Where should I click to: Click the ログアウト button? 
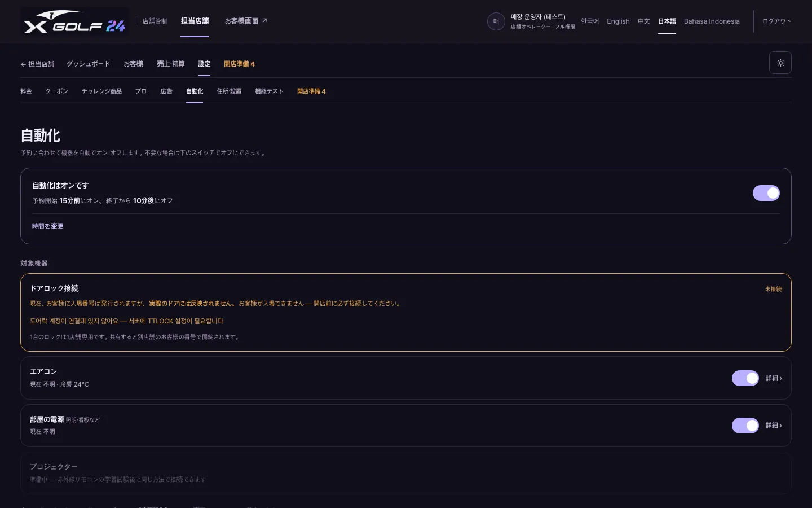[x=776, y=21]
